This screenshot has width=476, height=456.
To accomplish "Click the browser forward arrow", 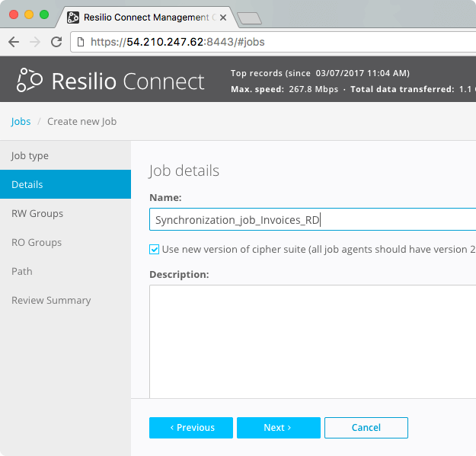I will [x=35, y=42].
